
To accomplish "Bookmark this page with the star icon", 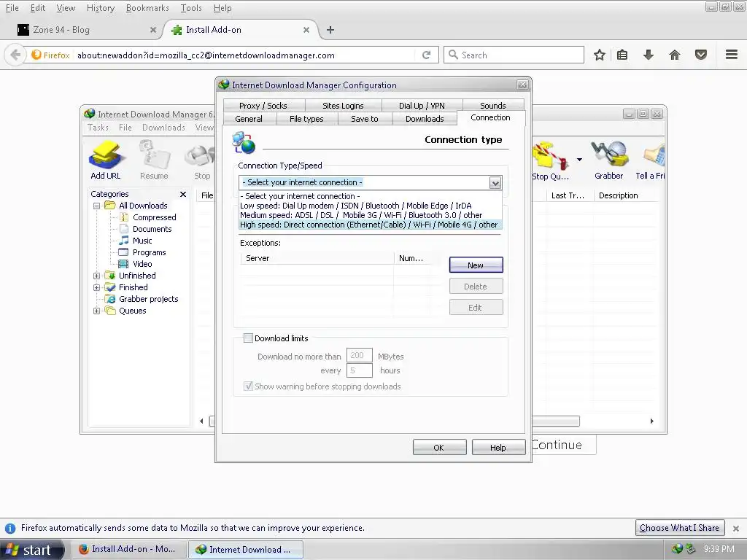I will (600, 55).
